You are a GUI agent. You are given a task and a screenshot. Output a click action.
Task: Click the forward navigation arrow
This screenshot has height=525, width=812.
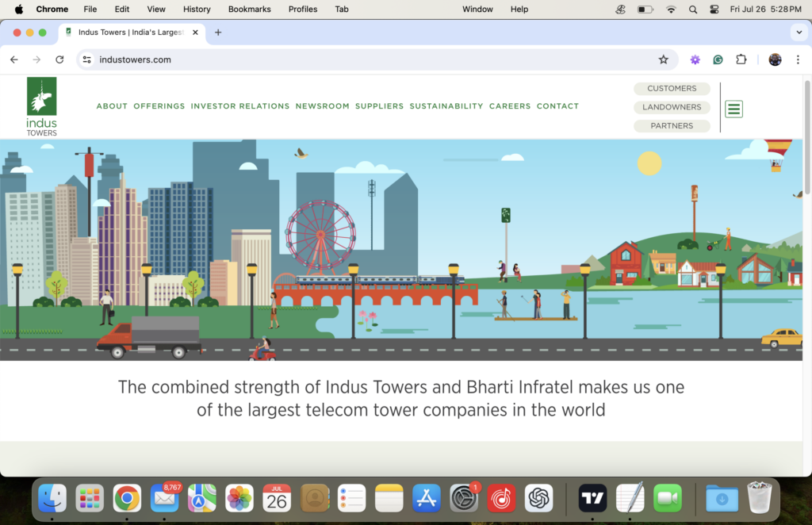pos(36,59)
